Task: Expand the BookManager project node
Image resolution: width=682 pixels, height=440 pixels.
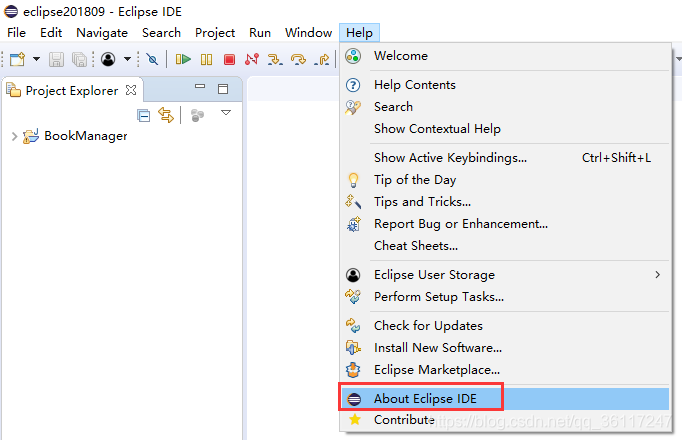Action: [x=14, y=137]
